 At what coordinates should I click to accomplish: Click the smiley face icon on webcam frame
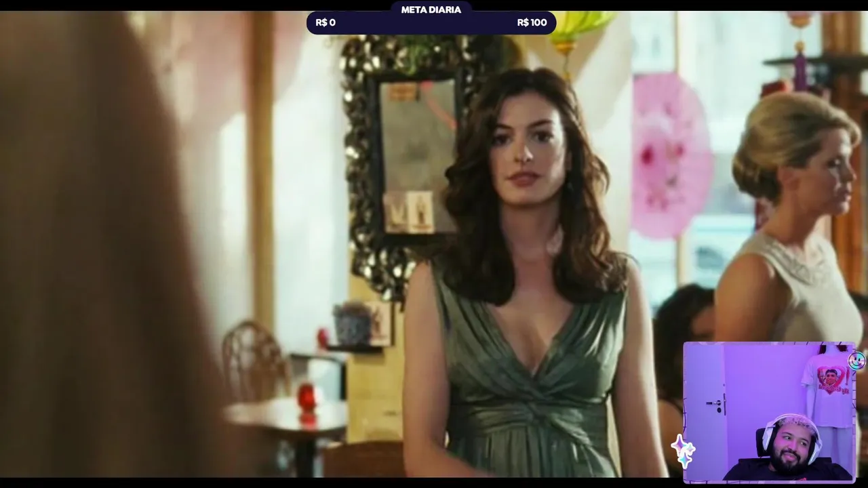click(x=856, y=361)
